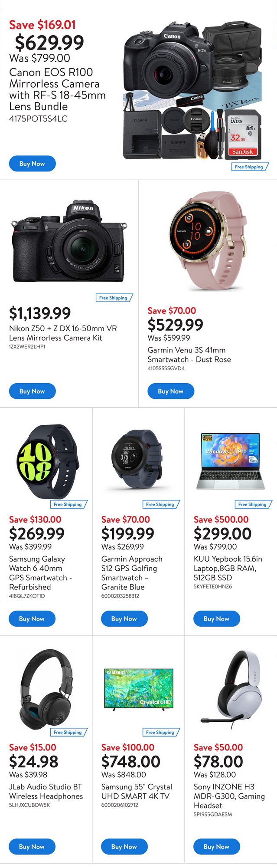
Task: Open Samsung Galaxy Watch 6 product image
Action: 49,461
